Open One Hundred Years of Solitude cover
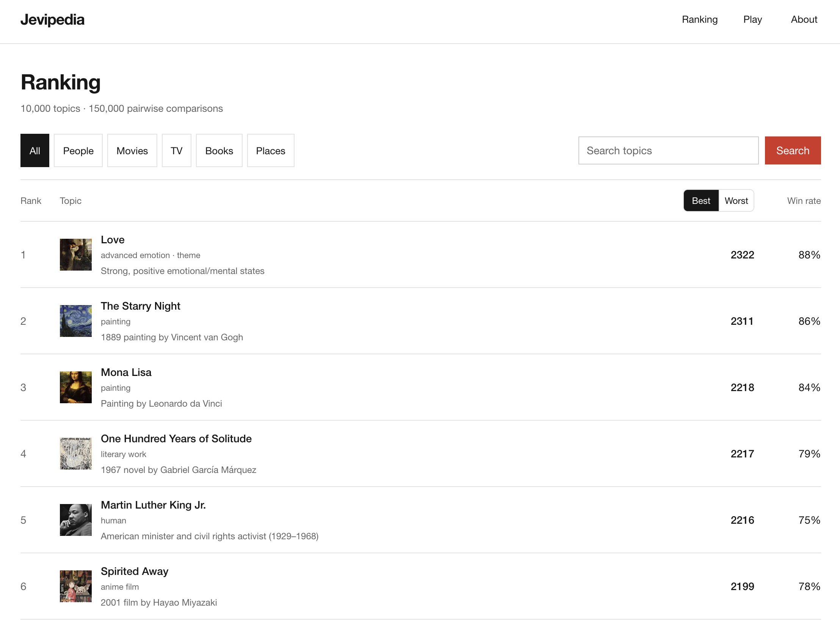840x620 pixels. [76, 454]
